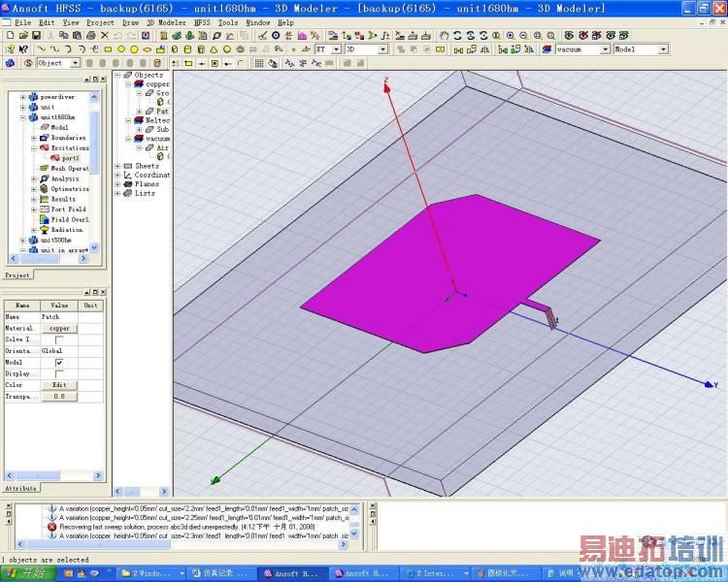Open the File menu
The height and width of the screenshot is (582, 728).
[x=22, y=22]
